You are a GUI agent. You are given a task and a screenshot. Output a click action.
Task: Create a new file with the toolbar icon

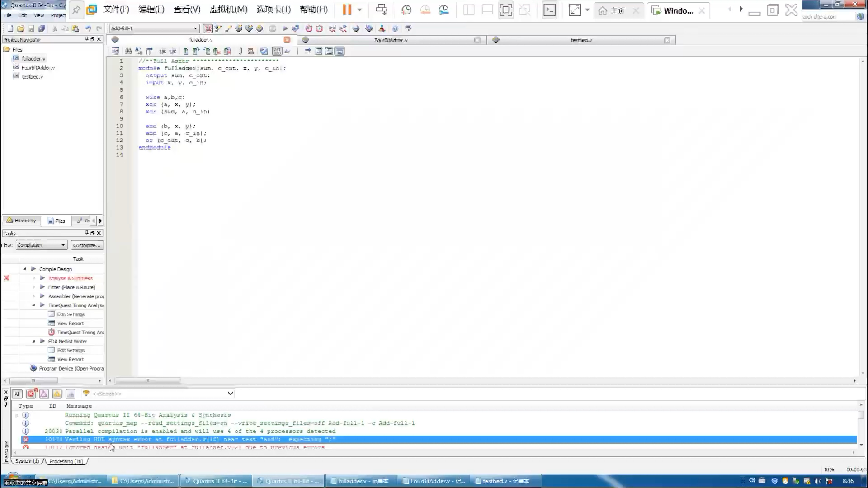[10, 28]
